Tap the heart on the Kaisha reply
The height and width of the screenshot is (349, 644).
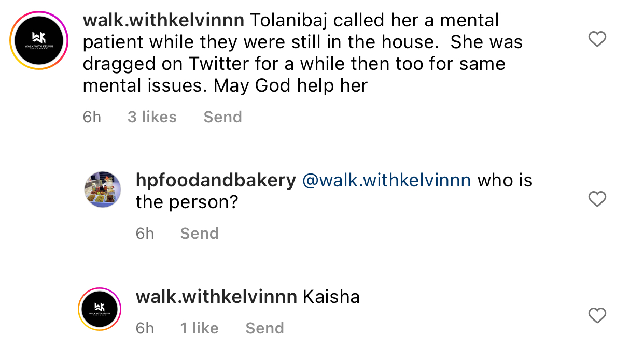597,315
